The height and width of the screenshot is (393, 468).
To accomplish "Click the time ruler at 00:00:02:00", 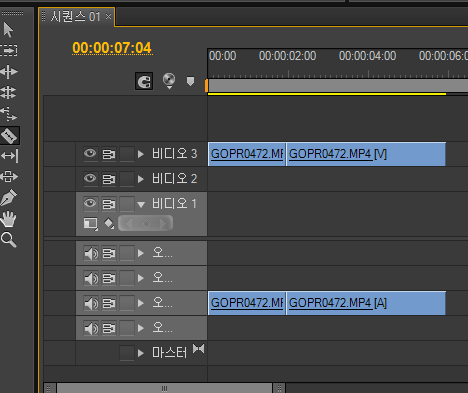I will pos(288,56).
